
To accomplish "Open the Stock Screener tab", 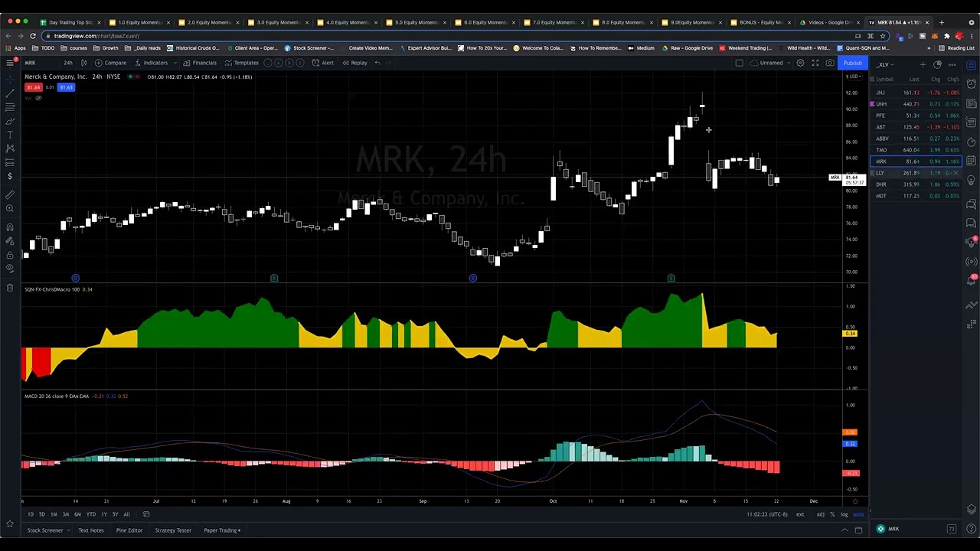I will click(x=45, y=530).
